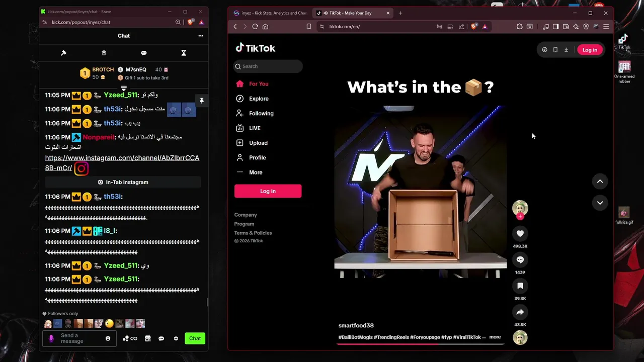Screen dimensions: 644x362
Task: Expand the Program footer section
Action: pos(244,224)
